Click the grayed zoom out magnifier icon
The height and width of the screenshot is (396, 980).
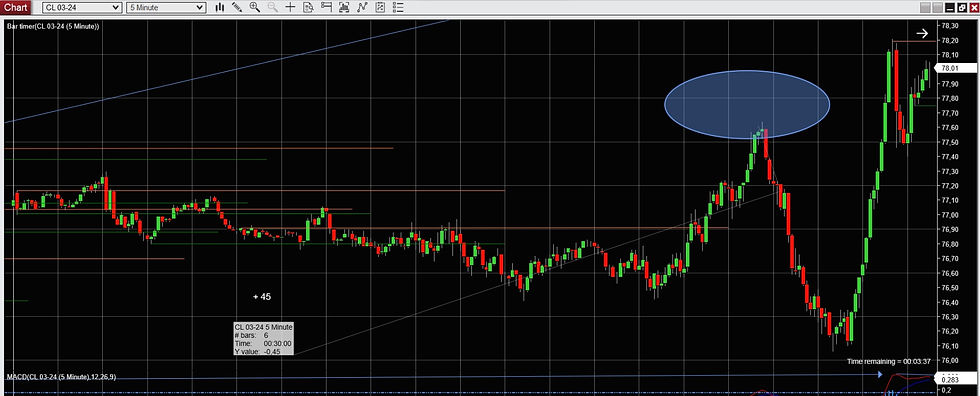pos(272,7)
